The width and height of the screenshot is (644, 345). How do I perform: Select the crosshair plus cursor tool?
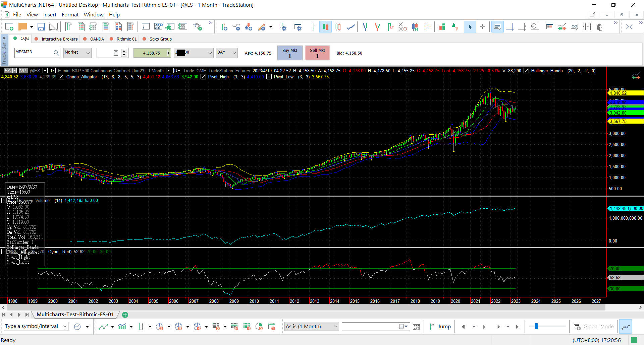pos(482,27)
